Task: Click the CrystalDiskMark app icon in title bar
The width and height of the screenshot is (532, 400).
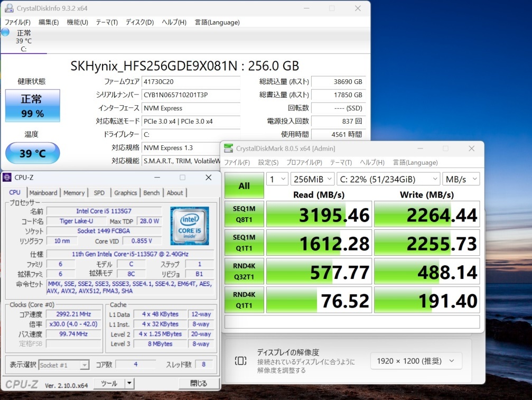Action: point(229,148)
